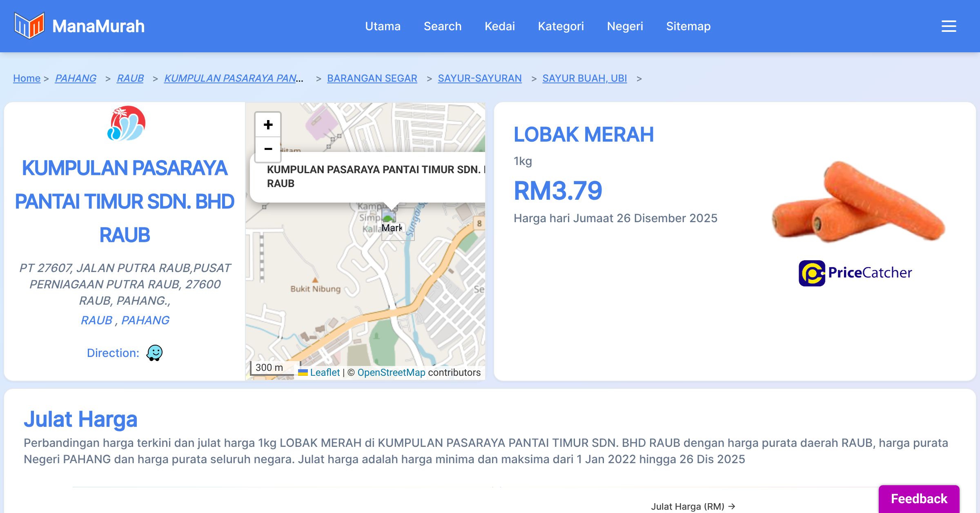Click the ManaMurah logo icon
Viewport: 980px width, 513px height.
pos(29,26)
